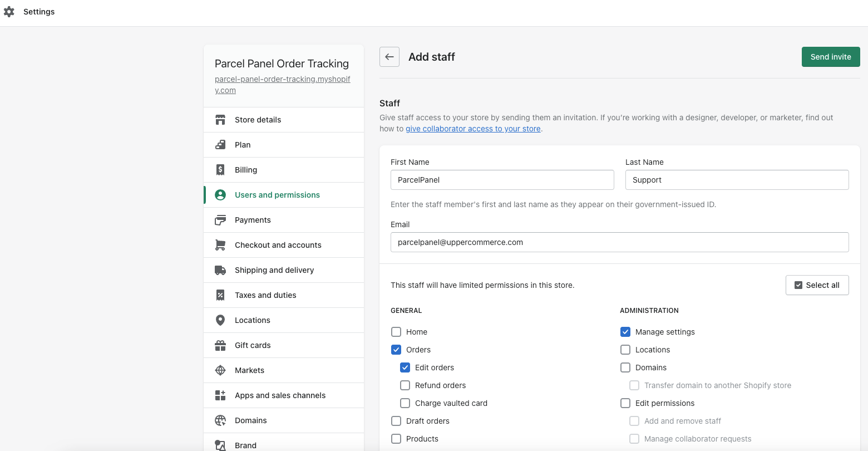868x451 pixels.
Task: Open Taxes and duties settings
Action: click(284, 295)
